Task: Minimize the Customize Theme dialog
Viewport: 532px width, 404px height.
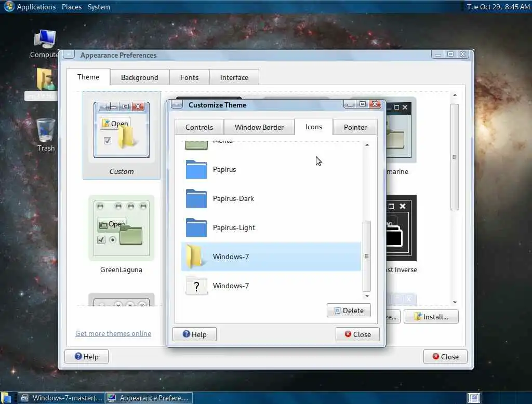Action: coord(350,104)
